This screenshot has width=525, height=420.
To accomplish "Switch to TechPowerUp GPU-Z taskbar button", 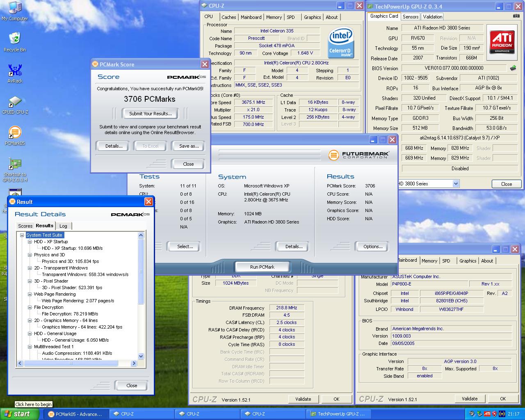I will tap(339, 414).
